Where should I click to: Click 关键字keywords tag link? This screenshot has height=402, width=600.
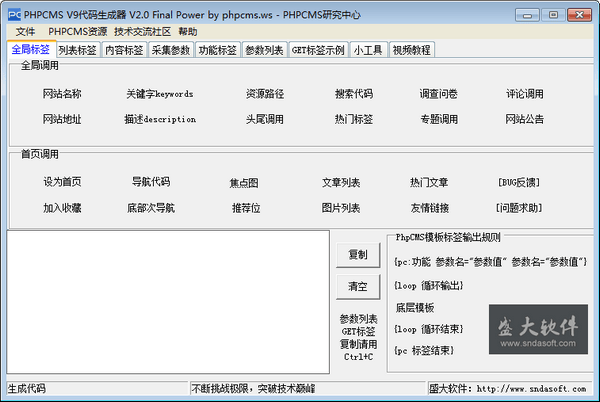click(x=159, y=94)
